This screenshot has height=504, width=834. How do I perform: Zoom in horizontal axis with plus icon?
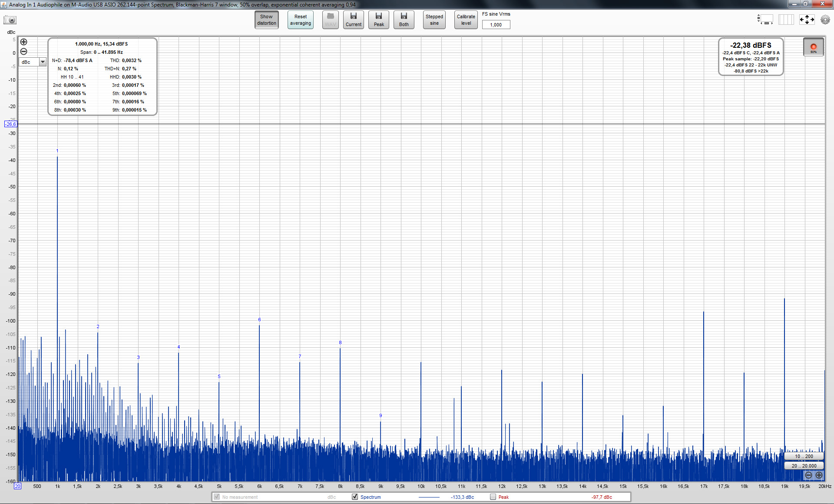tap(819, 475)
